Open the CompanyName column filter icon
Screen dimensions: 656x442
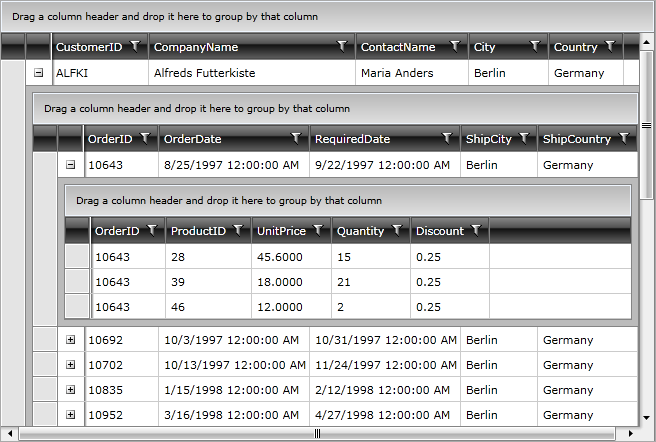pyautogui.click(x=343, y=46)
